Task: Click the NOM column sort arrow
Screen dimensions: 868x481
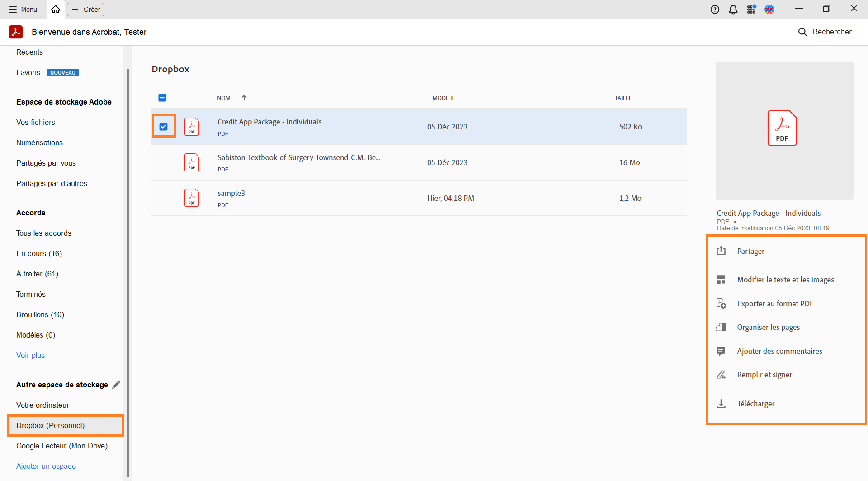Action: pos(244,98)
